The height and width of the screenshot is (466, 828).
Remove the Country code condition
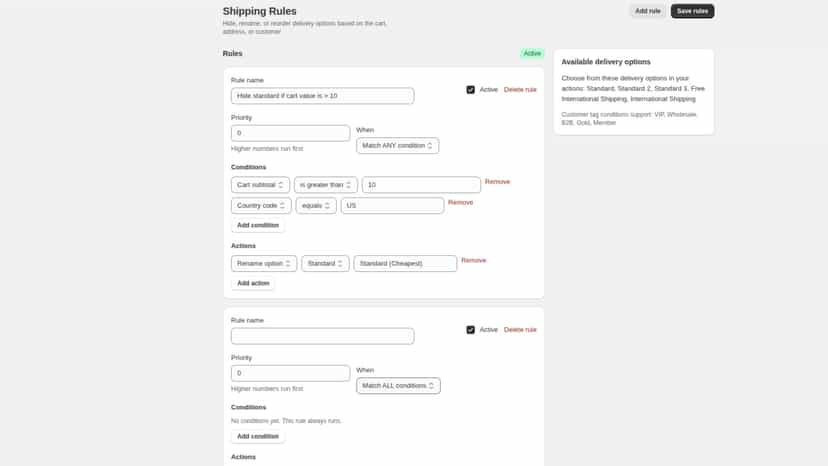460,202
